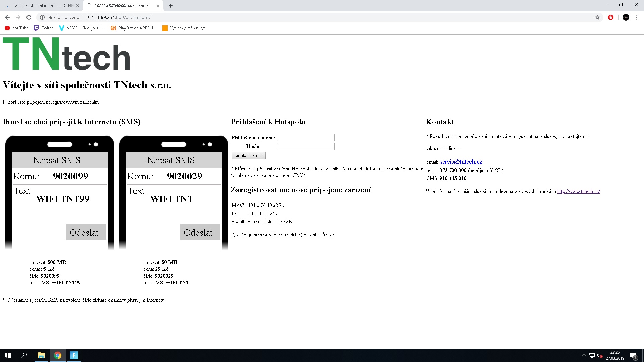Click the site info 'Nezabezpečeno' icon
Viewport: 644px width, 362px height.
point(42,17)
